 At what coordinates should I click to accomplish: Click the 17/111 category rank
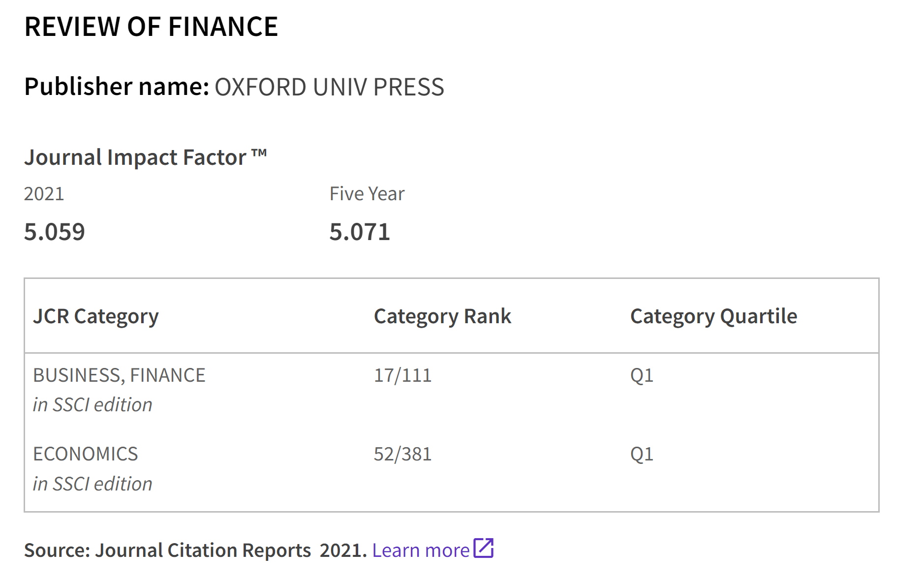402,375
